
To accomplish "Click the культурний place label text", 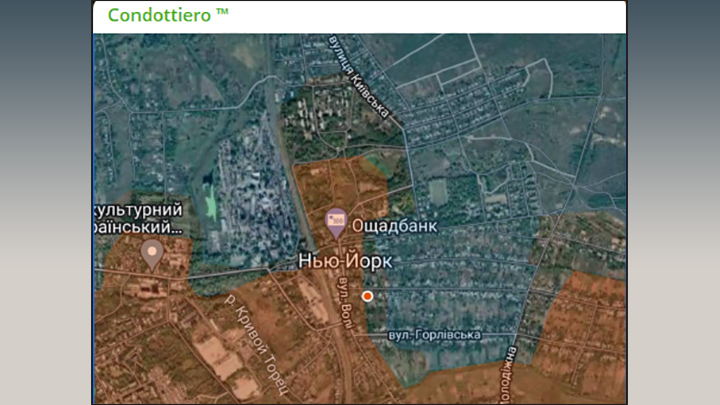I will pos(138,211).
